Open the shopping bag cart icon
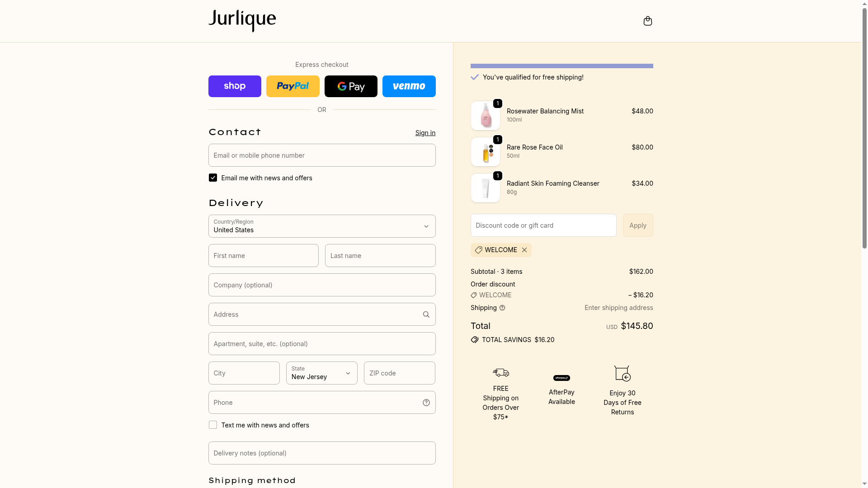 [647, 21]
